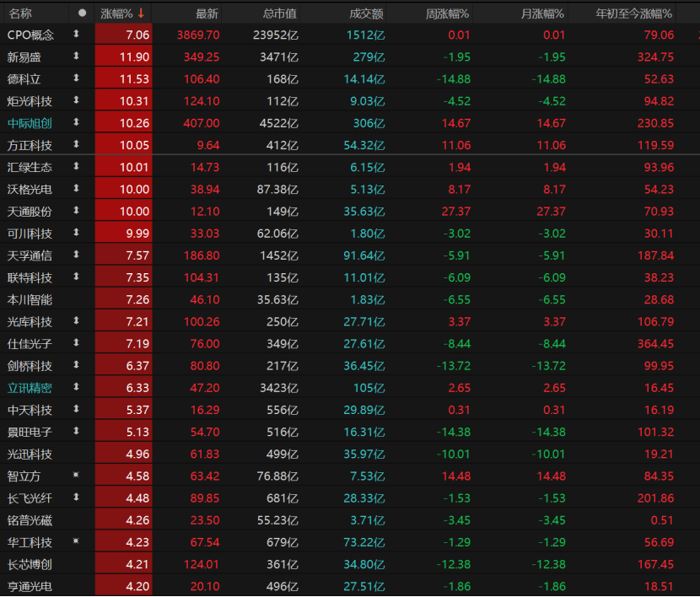Image resolution: width=700 pixels, height=597 pixels.
Task: Click the marker icon next to 中际旭创
Action: pyautogui.click(x=76, y=123)
